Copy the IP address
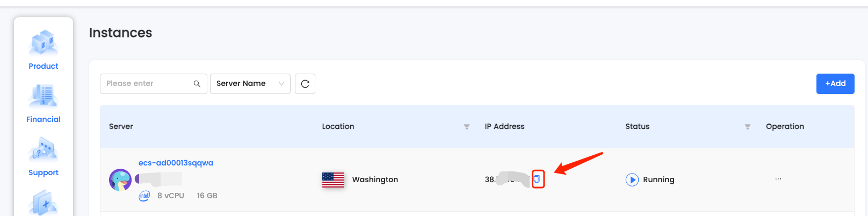This screenshot has width=868, height=216. coord(538,179)
